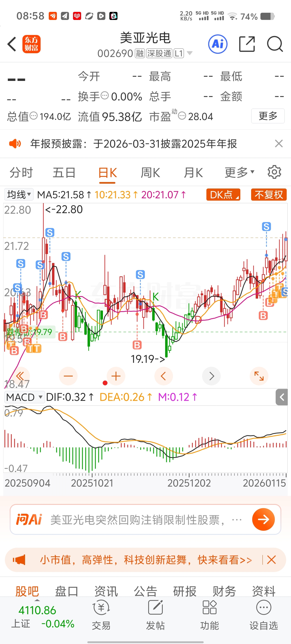
Task: Open chart settings gear
Action: (274, 172)
